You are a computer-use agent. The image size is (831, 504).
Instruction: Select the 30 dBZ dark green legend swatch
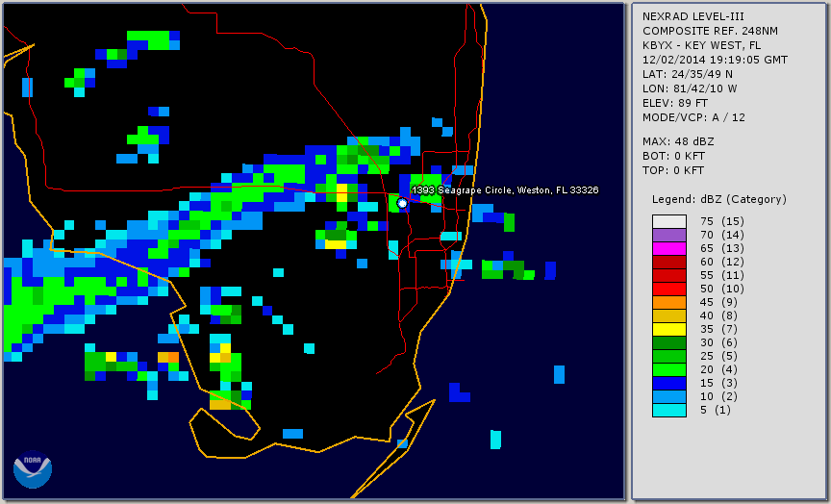(x=669, y=342)
